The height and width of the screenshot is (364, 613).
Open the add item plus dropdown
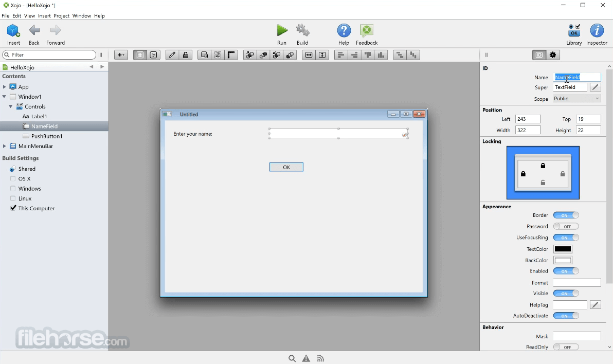(x=121, y=55)
